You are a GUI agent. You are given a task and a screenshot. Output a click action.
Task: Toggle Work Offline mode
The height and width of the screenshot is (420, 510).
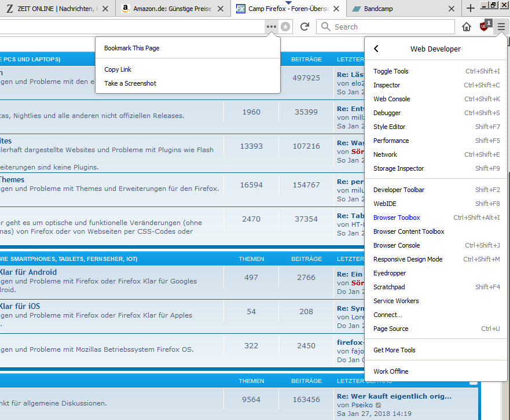[x=391, y=371]
